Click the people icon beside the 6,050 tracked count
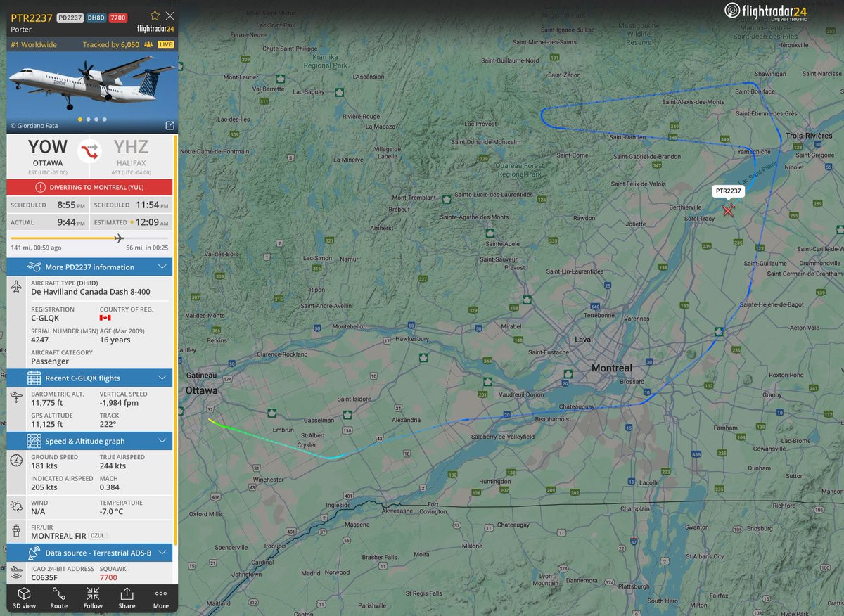Image resolution: width=844 pixels, height=616 pixels. (x=148, y=44)
